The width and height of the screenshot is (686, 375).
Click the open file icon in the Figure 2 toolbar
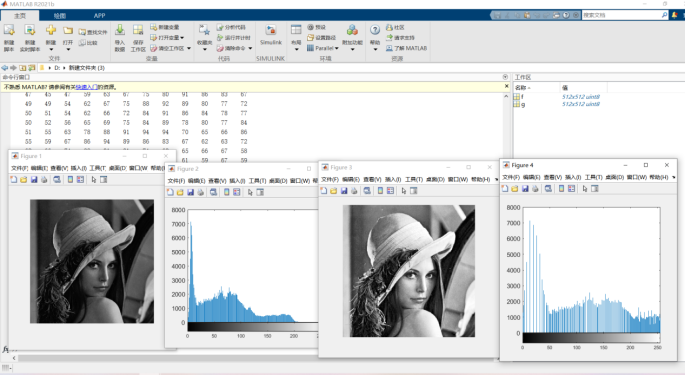[180, 192]
